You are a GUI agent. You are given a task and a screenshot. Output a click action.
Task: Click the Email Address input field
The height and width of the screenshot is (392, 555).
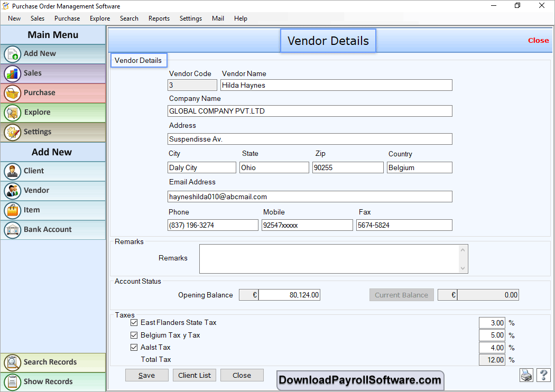(310, 197)
